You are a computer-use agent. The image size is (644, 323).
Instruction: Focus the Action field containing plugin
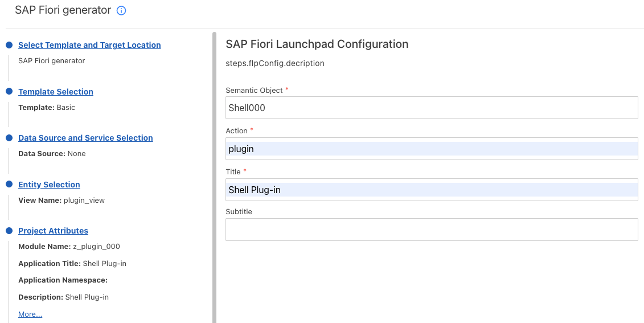(432, 149)
